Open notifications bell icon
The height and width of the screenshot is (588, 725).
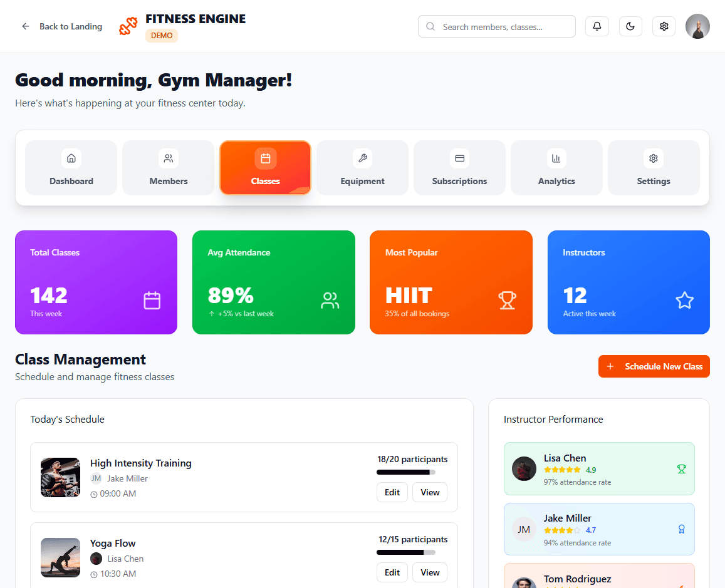point(597,26)
